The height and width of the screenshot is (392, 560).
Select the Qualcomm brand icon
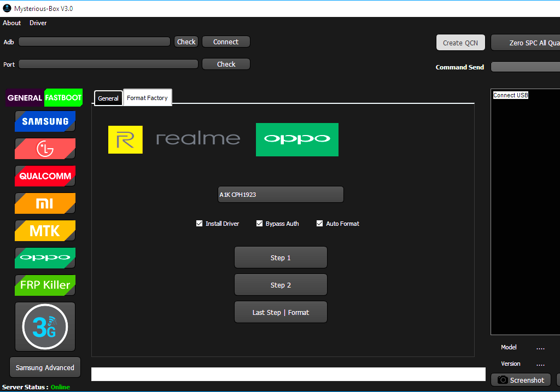pos(45,176)
